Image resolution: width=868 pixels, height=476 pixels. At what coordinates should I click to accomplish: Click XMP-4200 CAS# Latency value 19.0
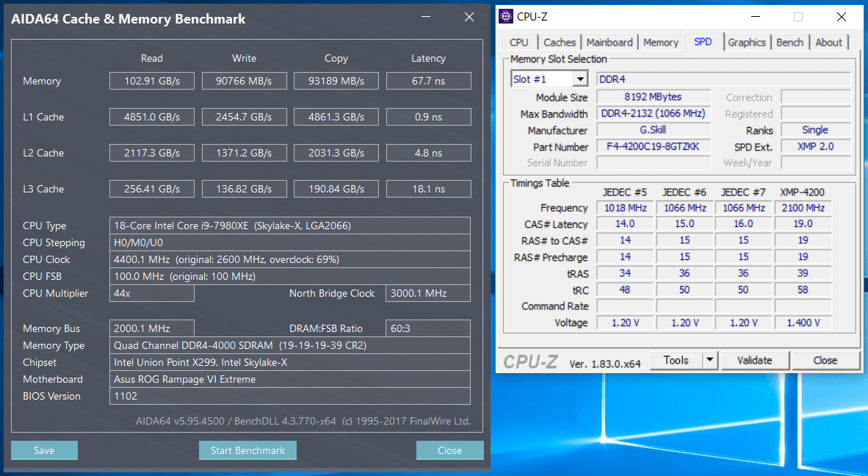803,223
